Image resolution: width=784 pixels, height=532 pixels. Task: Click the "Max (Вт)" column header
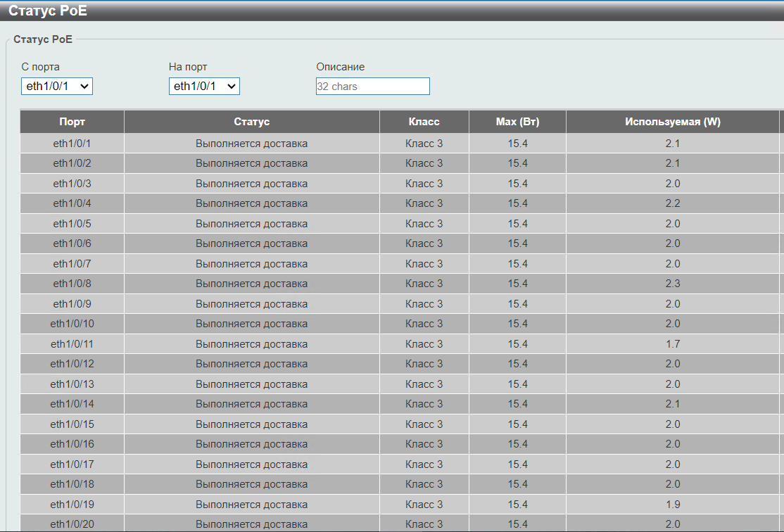click(517, 122)
